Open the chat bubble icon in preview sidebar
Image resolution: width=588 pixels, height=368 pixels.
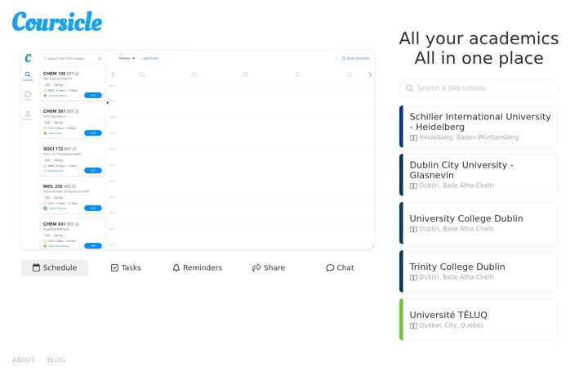tap(28, 96)
